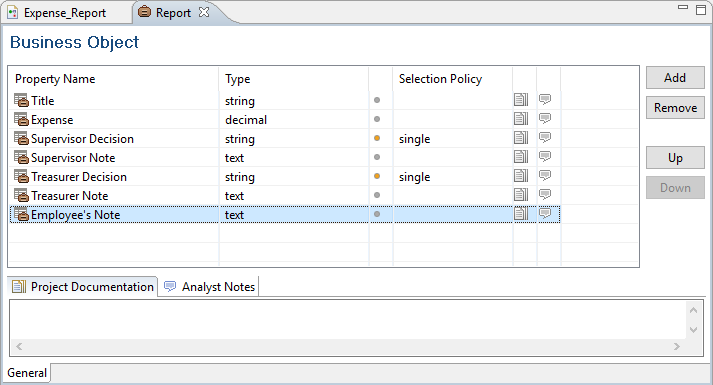This screenshot has height=385, width=713.
Task: Click the documentation vertical scrollbar down arrow
Action: pos(693,330)
